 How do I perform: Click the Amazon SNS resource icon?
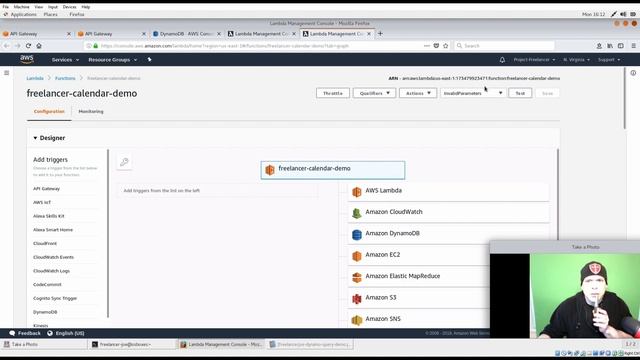pyautogui.click(x=357, y=320)
